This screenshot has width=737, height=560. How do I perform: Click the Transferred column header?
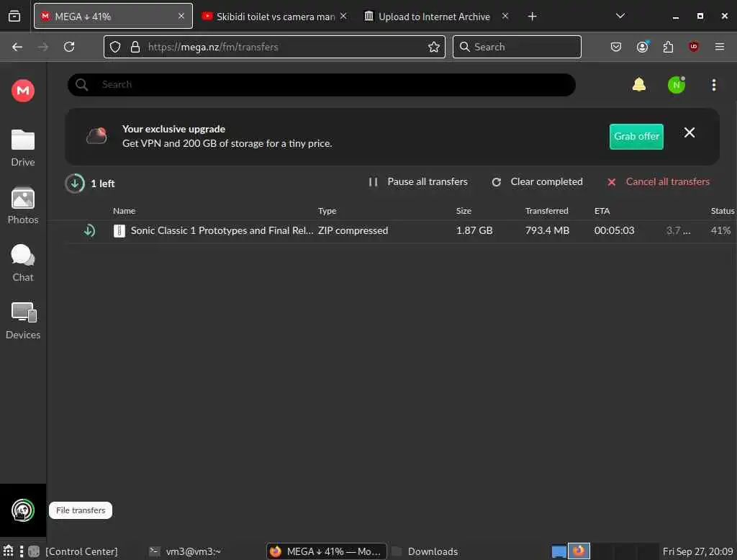tap(547, 211)
